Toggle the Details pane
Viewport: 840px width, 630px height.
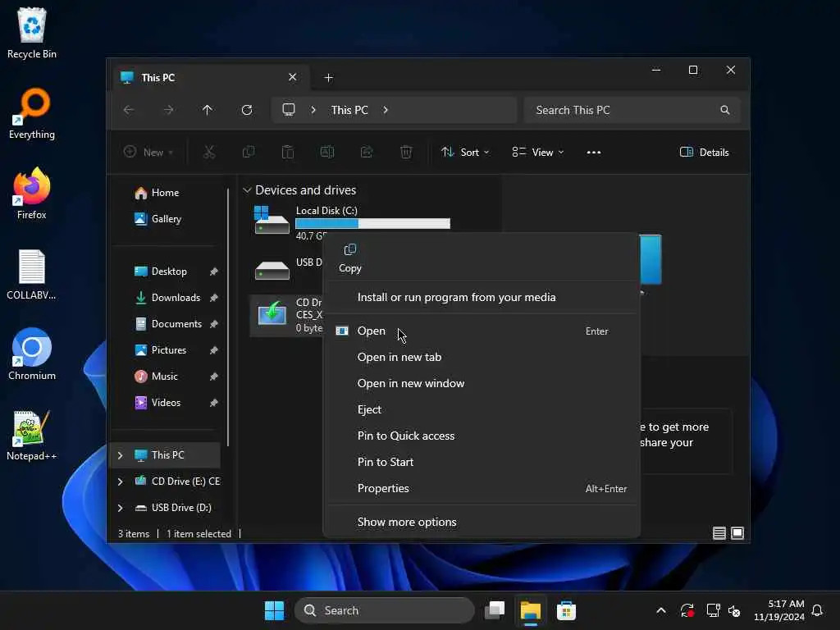(704, 152)
